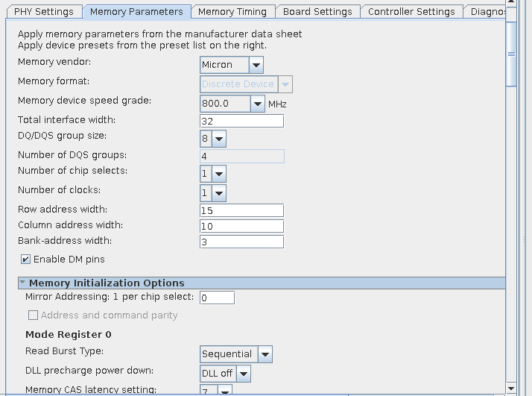Screen dimensions: 532x396
Task: Open the Memory Timing tab
Action: point(232,12)
